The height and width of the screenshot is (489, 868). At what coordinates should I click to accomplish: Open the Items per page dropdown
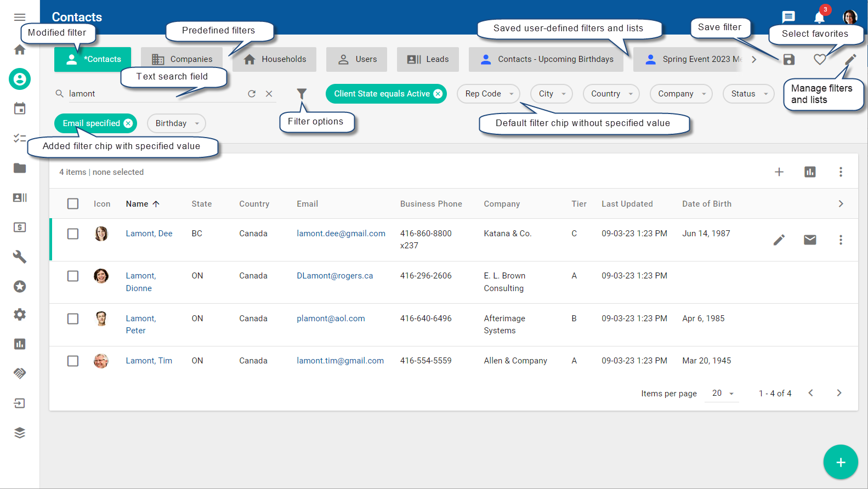click(723, 394)
